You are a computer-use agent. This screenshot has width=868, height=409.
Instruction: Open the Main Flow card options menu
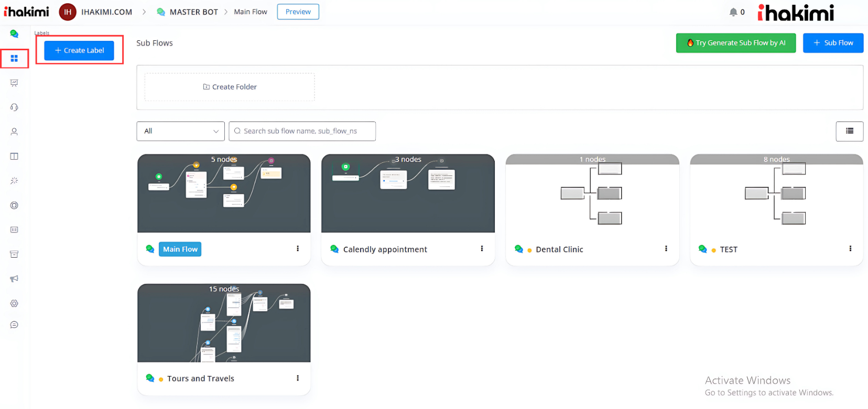coord(298,249)
